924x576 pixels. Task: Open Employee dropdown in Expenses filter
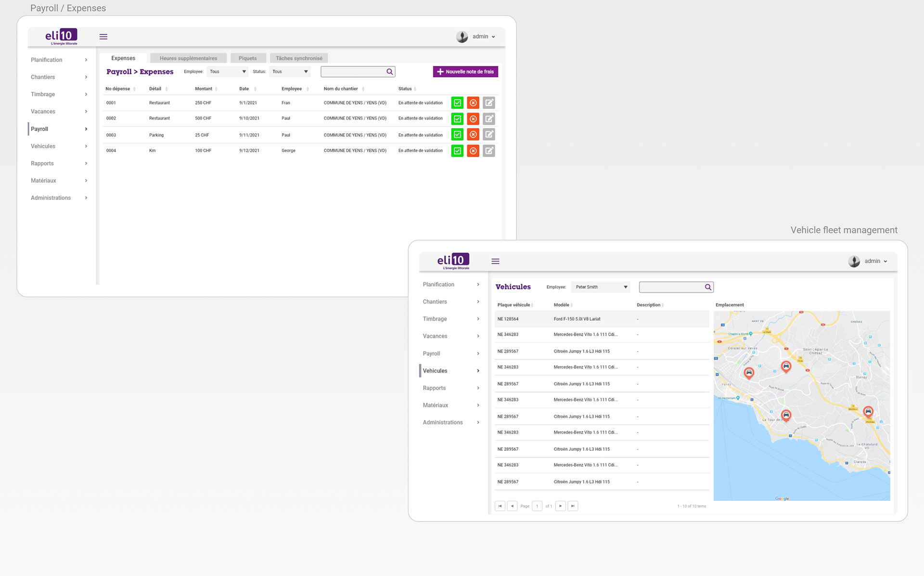(x=228, y=72)
